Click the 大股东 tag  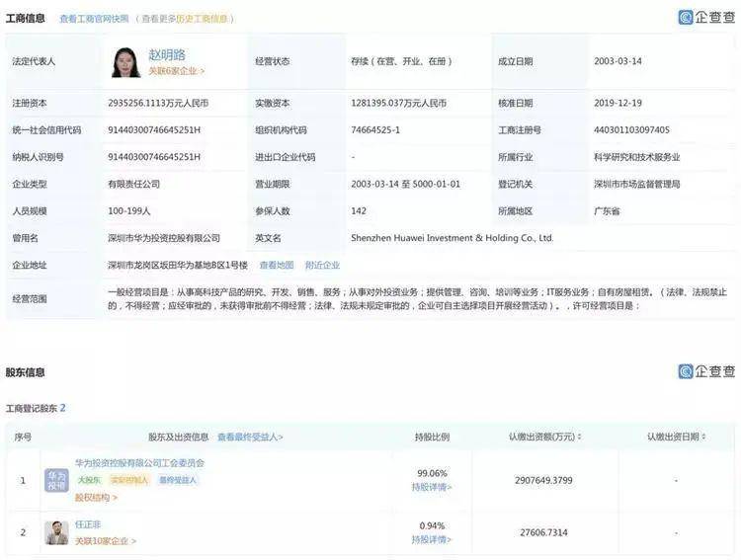tap(89, 480)
